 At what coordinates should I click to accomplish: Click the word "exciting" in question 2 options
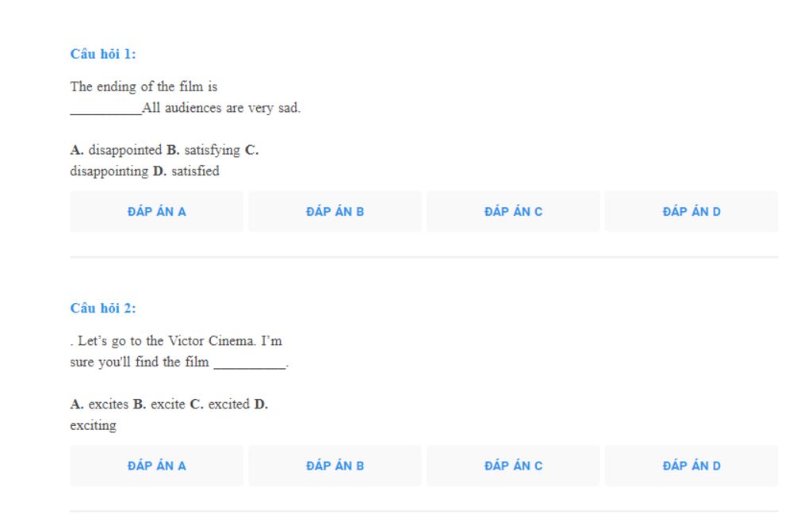point(94,426)
